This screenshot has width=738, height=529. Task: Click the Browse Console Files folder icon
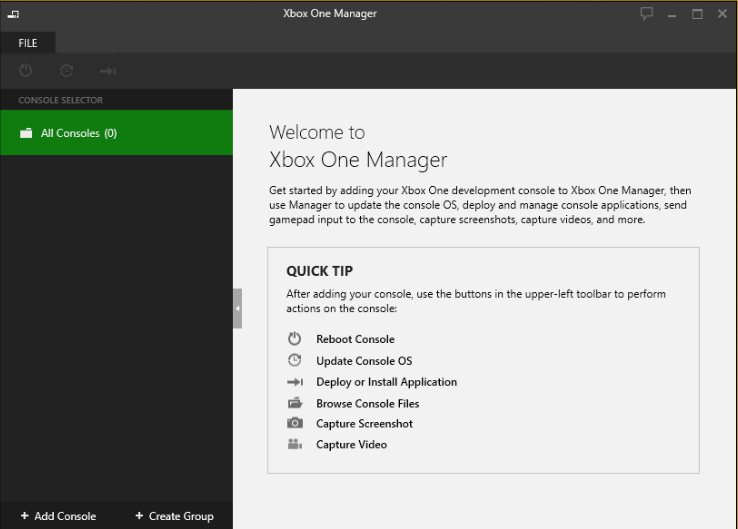pos(295,403)
